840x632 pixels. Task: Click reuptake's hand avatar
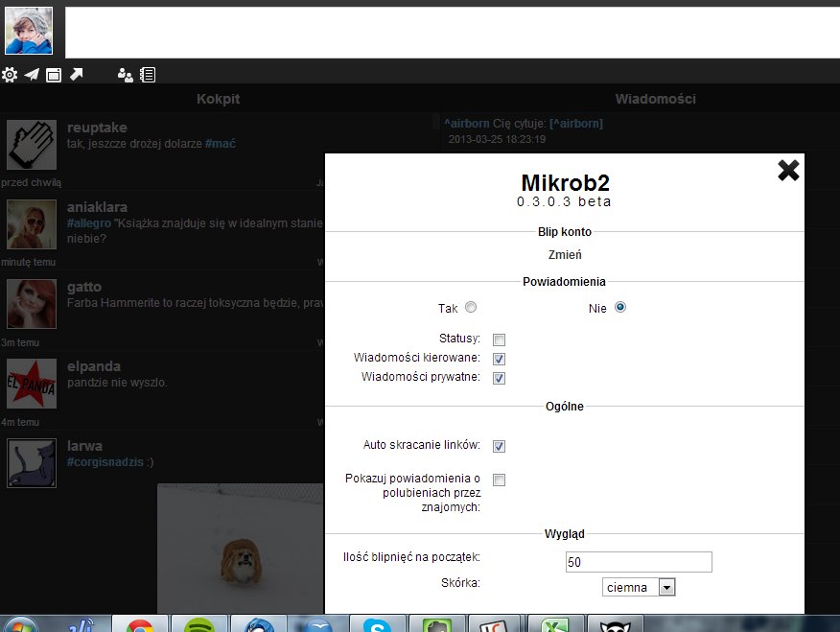tap(32, 145)
